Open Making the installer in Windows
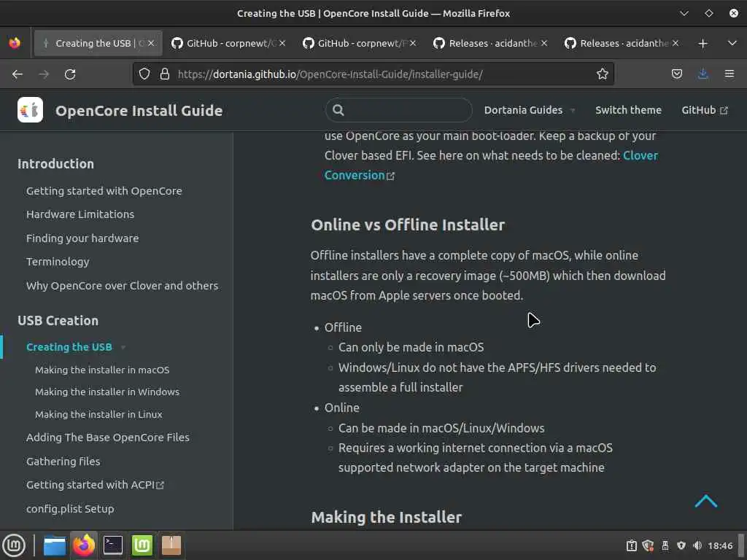The image size is (747, 560). click(107, 392)
